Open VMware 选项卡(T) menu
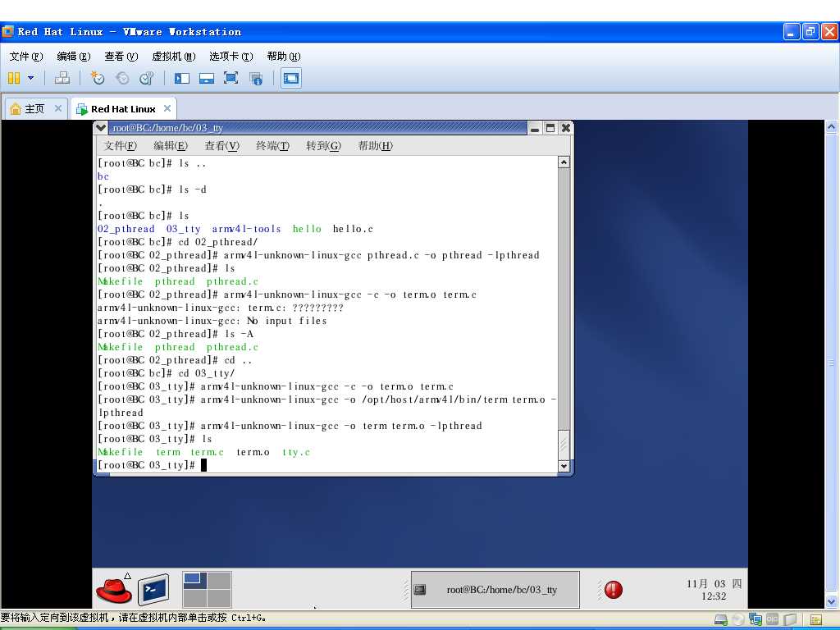 231,57
